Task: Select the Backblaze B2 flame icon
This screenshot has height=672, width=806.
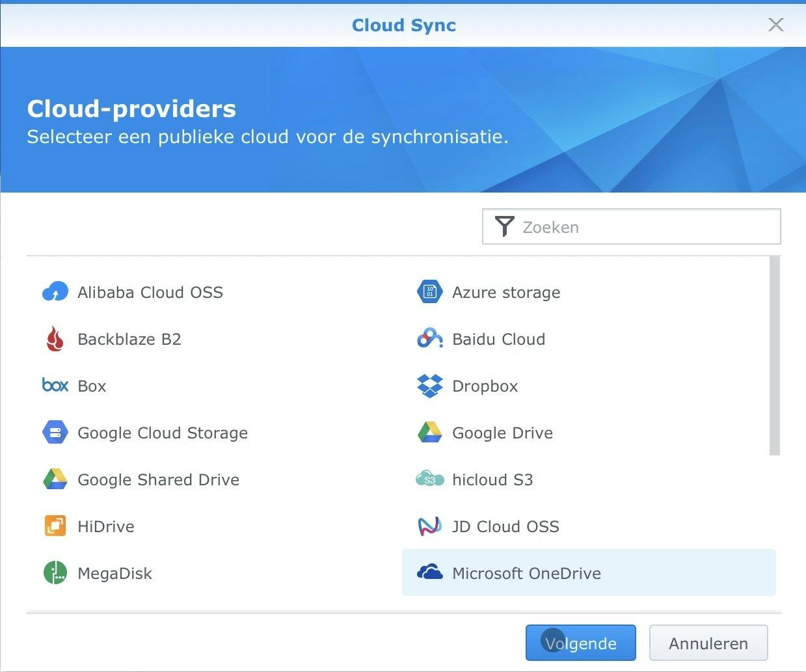Action: click(55, 338)
